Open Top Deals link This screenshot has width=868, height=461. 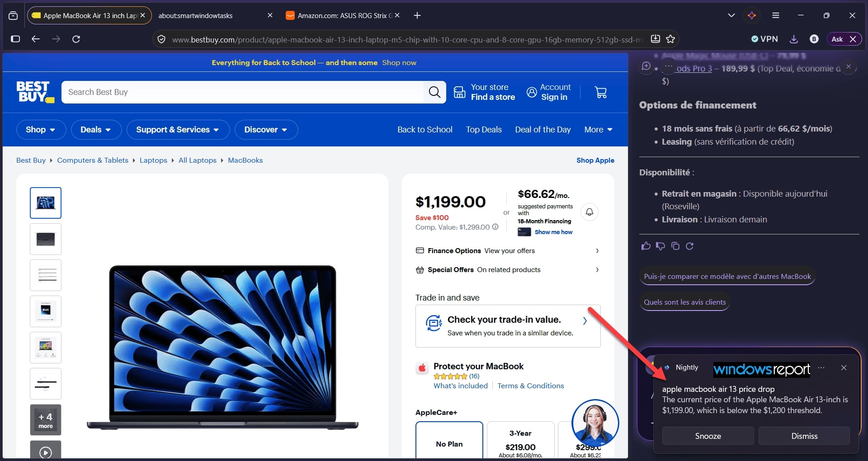484,130
